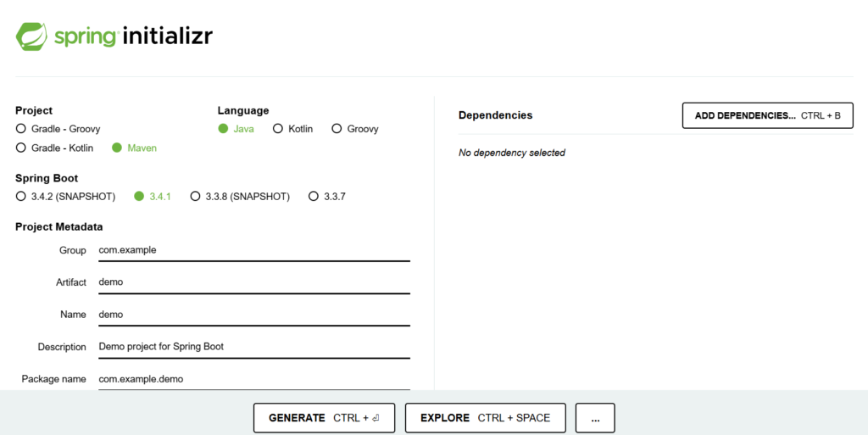Select Spring Boot 3.4.2 (SNAPSHOT)
Screen dimensions: 868x435
pyautogui.click(x=66, y=197)
